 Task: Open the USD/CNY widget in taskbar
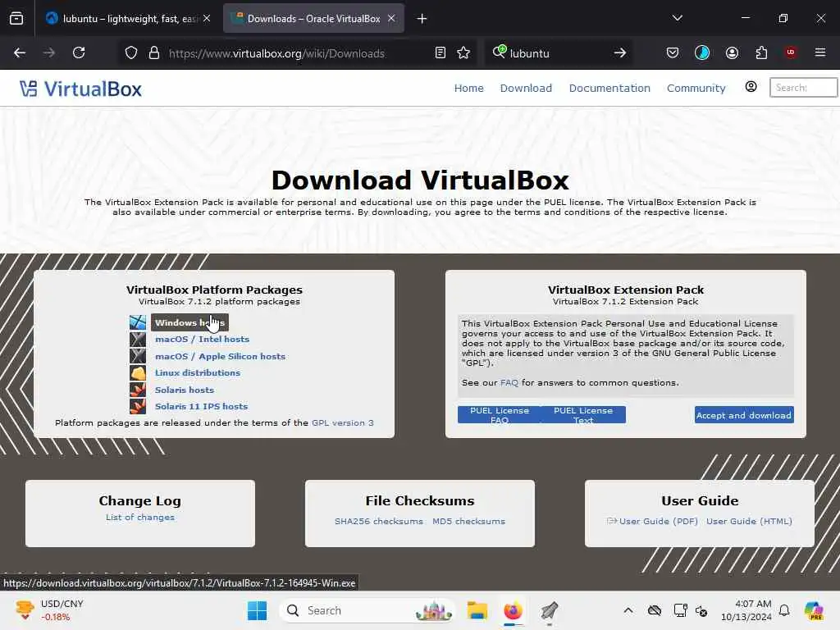point(49,610)
